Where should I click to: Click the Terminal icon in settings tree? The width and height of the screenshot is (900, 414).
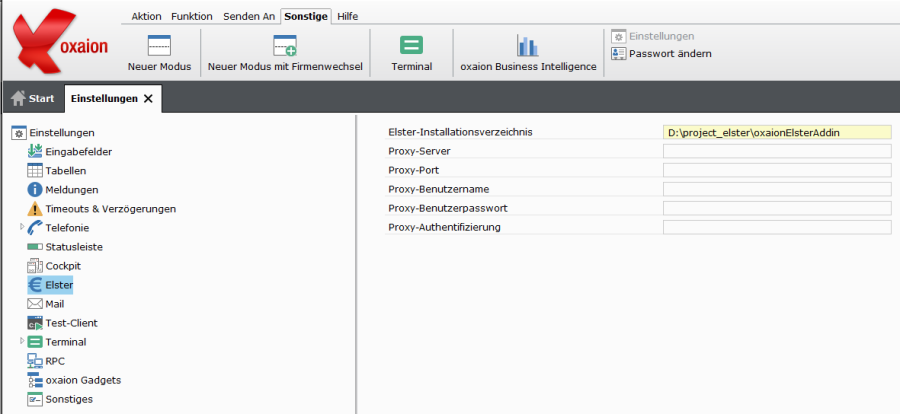pos(35,342)
